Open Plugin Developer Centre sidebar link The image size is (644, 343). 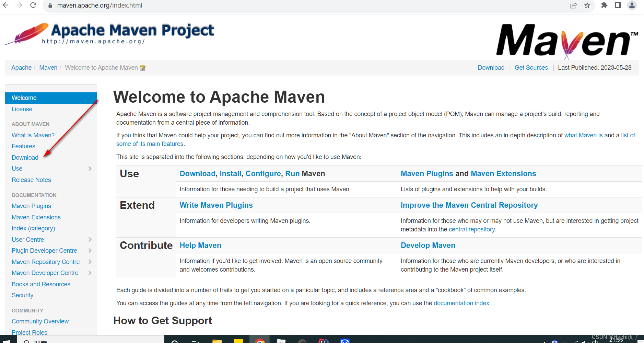[x=44, y=251]
